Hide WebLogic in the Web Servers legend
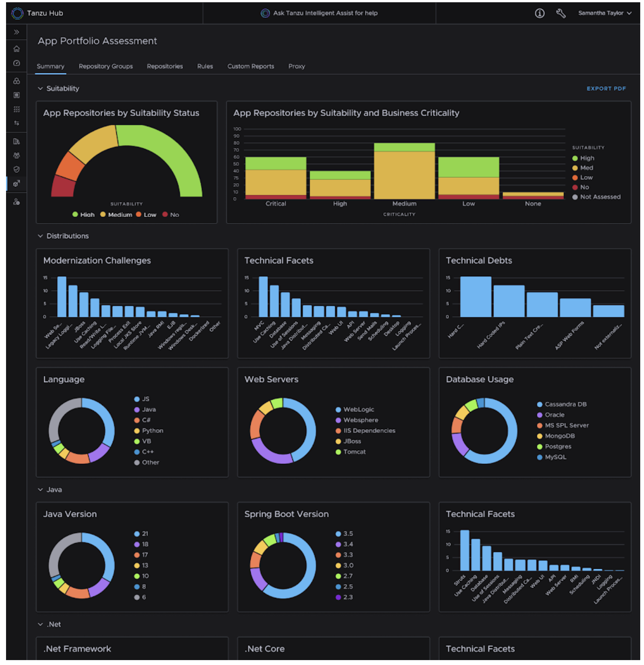 pyautogui.click(x=357, y=409)
